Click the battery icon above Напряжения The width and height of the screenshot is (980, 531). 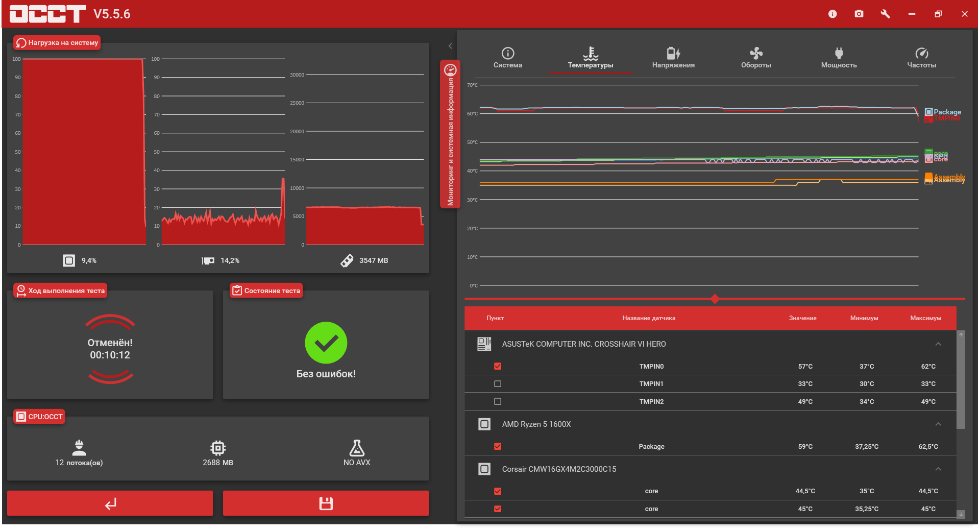(x=673, y=53)
